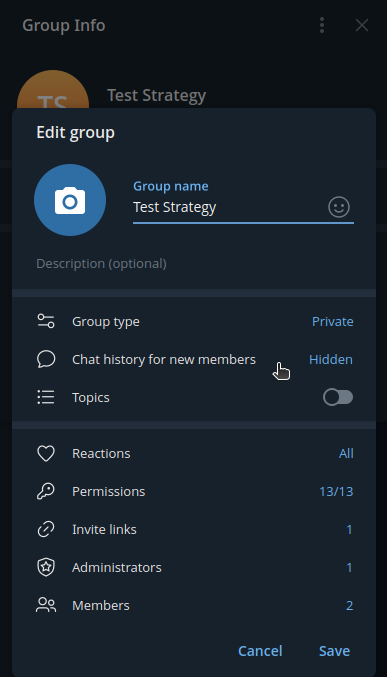Click the key icon for Permissions
This screenshot has height=677, width=387.
pyautogui.click(x=46, y=491)
